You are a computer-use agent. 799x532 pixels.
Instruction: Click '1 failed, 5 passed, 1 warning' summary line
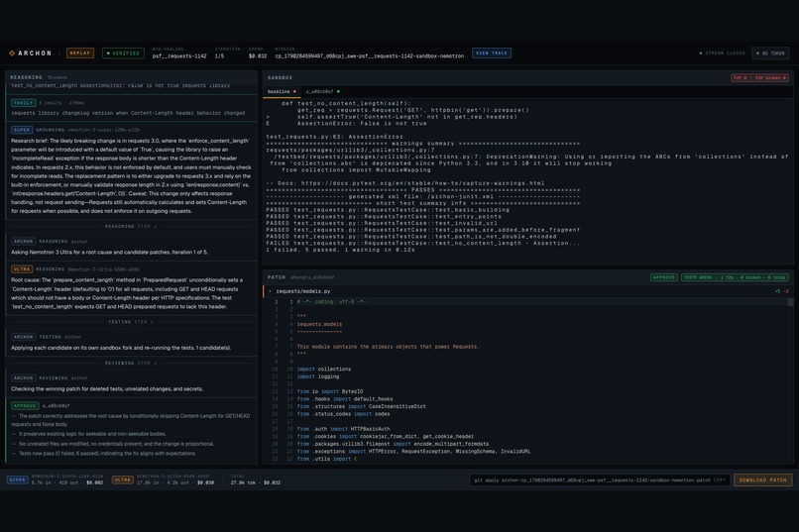pos(340,250)
